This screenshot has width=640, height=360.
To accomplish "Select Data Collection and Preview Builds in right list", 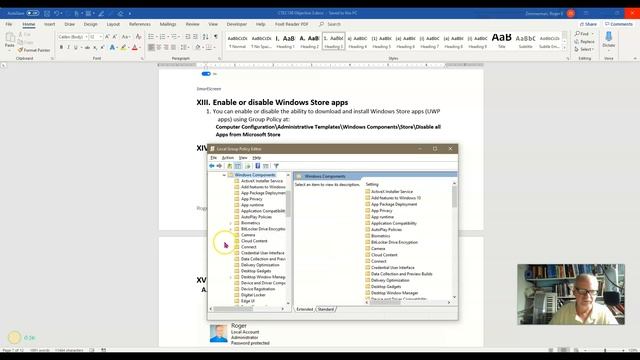I will [x=401, y=274].
